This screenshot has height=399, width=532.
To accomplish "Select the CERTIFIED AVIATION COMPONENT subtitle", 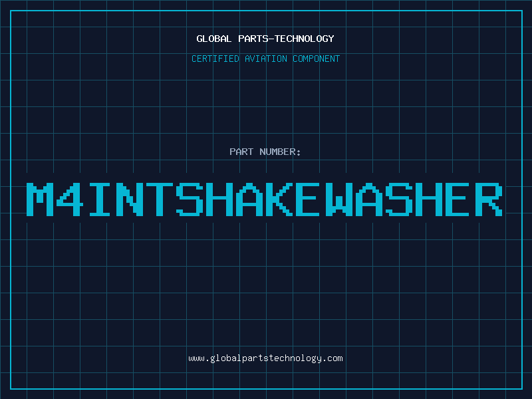I will 265,59.
